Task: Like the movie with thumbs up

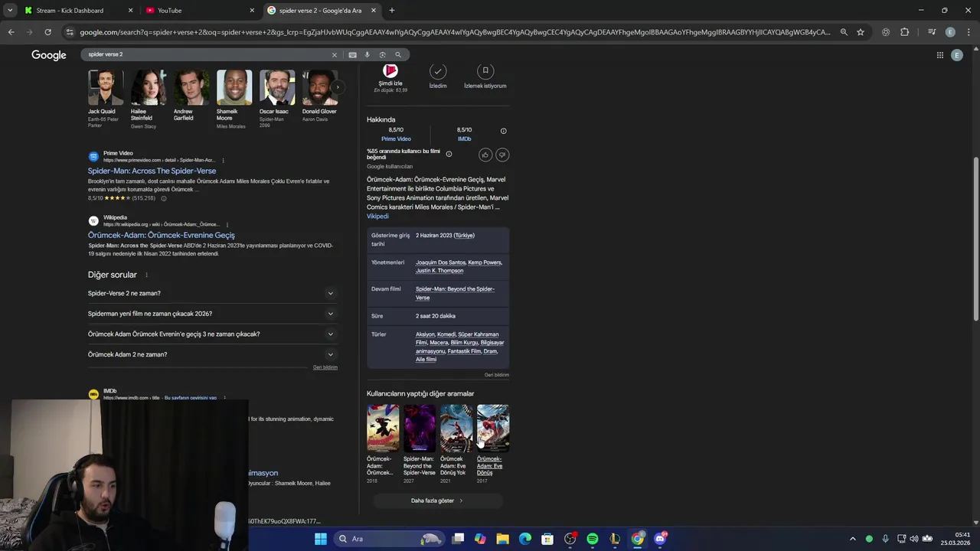Action: [485, 155]
